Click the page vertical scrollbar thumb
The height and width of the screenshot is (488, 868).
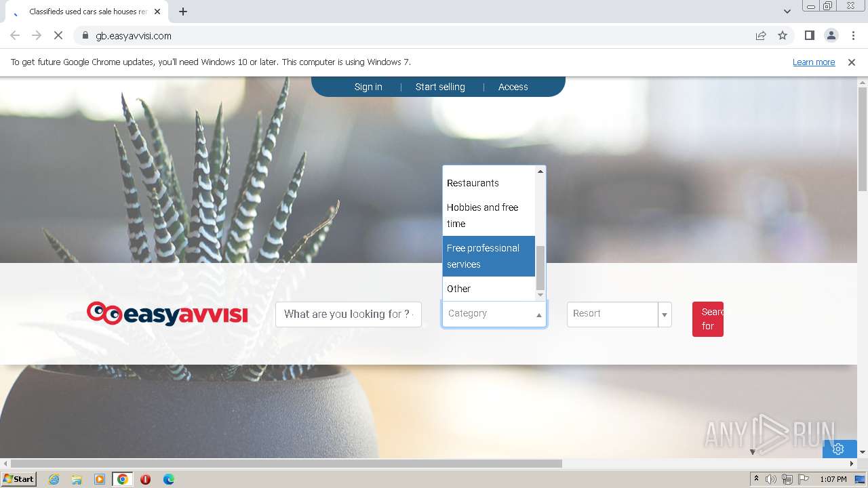coord(863,139)
